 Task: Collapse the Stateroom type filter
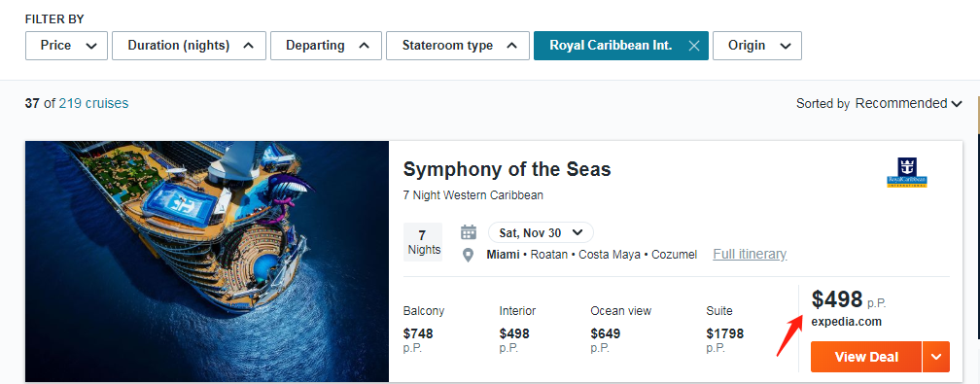pyautogui.click(x=458, y=46)
